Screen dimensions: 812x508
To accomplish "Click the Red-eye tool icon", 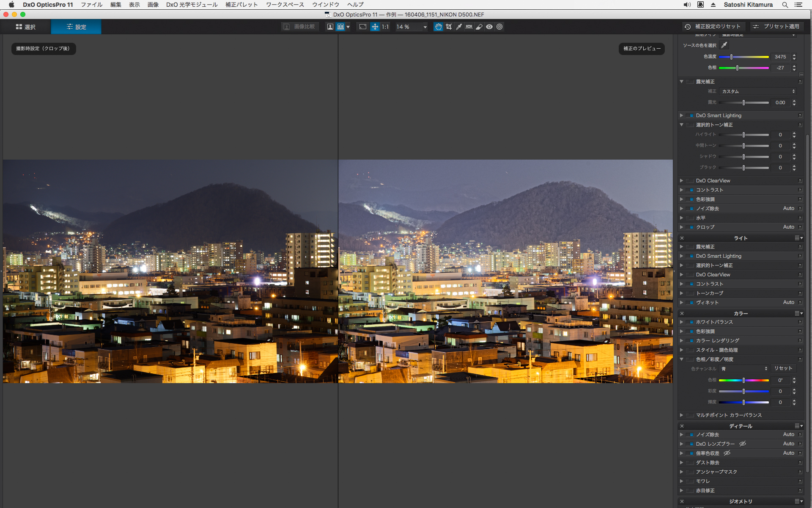I will 489,27.
